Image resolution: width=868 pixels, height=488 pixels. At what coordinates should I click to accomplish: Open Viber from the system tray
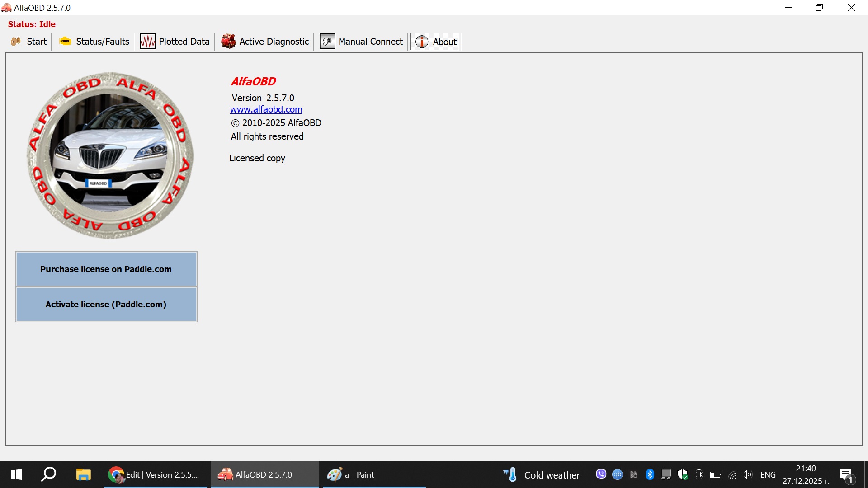pyautogui.click(x=601, y=474)
